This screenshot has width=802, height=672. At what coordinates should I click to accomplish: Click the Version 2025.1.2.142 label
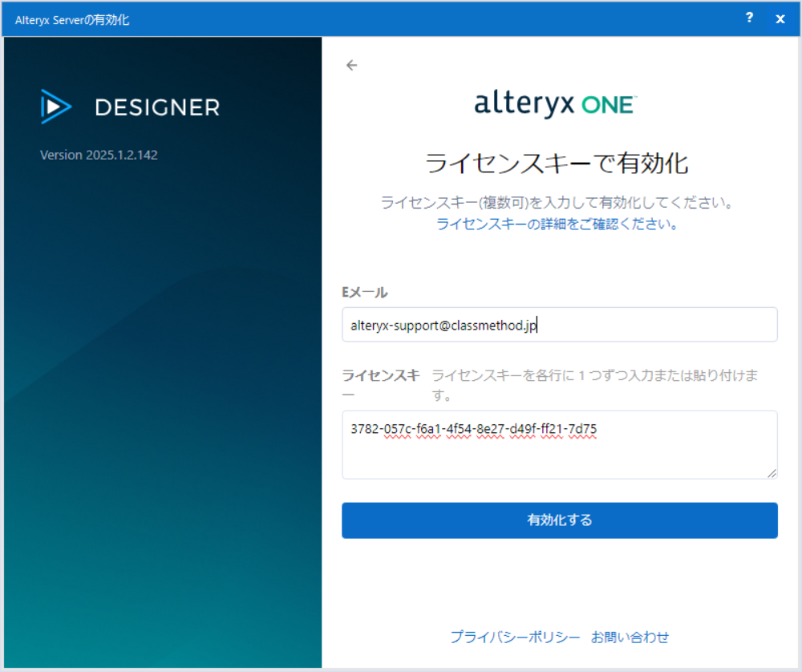point(99,155)
